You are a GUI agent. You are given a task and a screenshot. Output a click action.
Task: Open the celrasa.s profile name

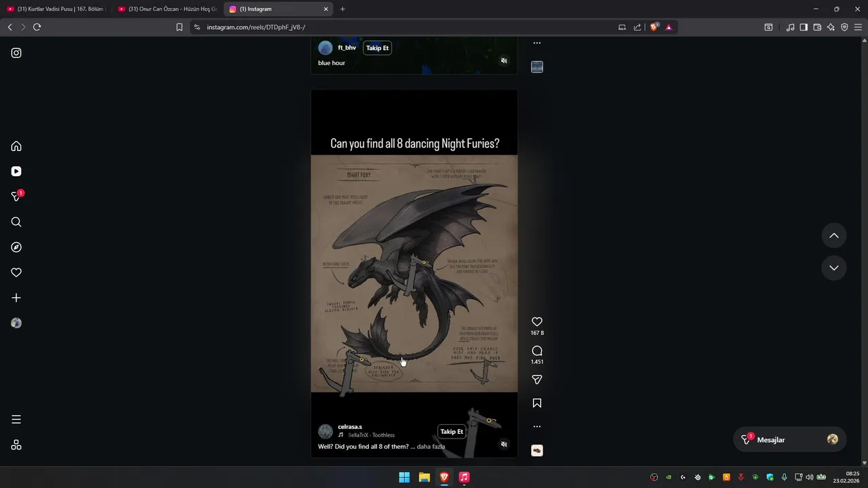click(350, 427)
